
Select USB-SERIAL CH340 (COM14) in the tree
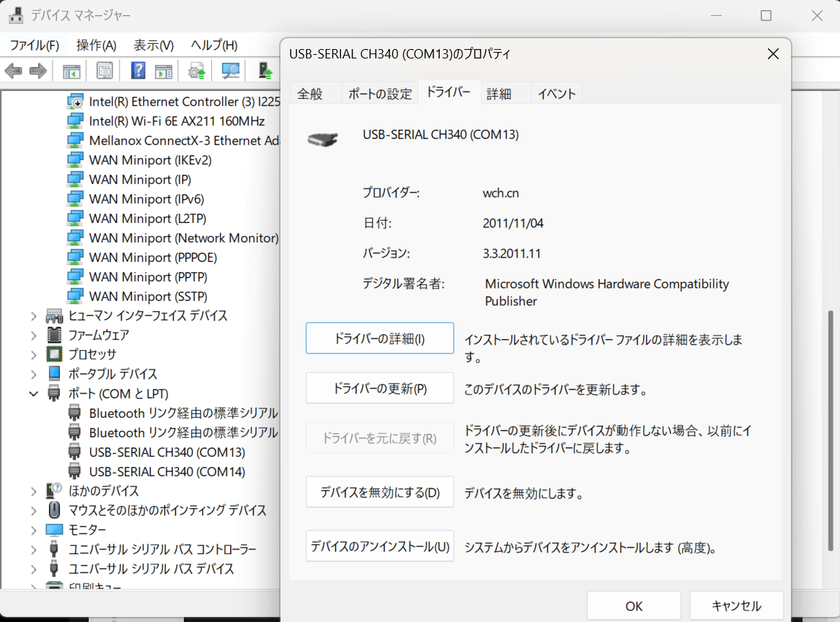pyautogui.click(x=167, y=472)
